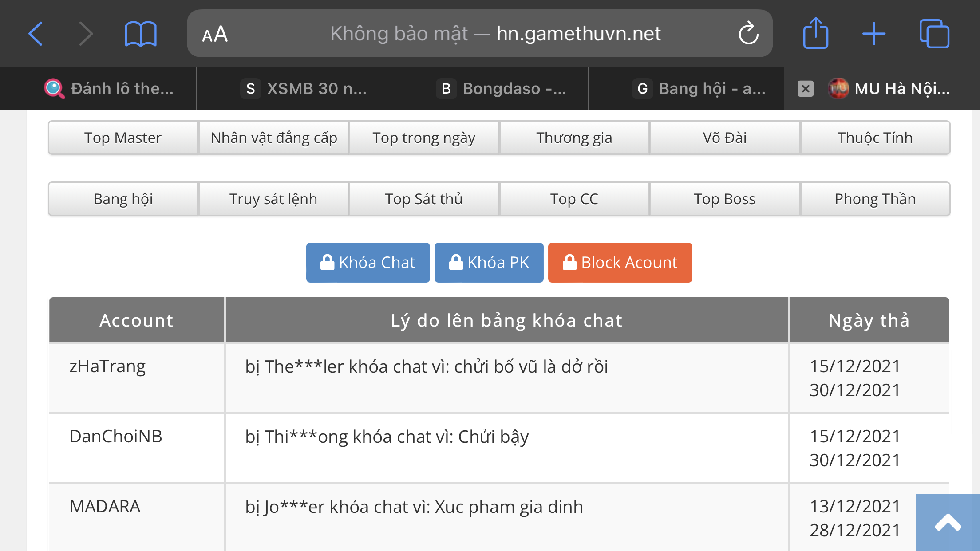Tap the Safari back arrow
Image resolution: width=980 pixels, height=551 pixels.
pyautogui.click(x=36, y=34)
